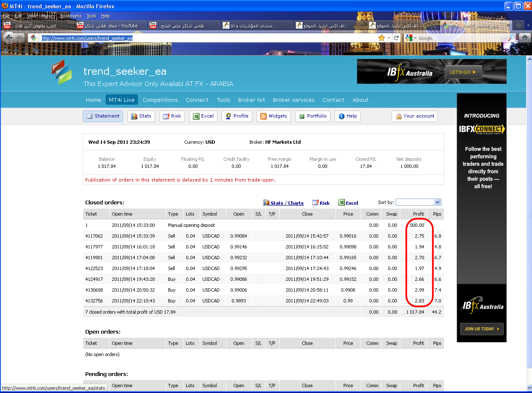The height and width of the screenshot is (393, 532).
Task: Select ticket 4117062 in closed orders
Action: (x=94, y=236)
